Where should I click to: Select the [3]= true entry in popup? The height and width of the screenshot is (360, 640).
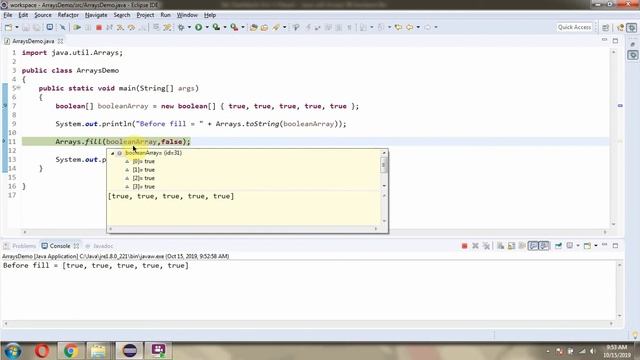tap(143, 187)
